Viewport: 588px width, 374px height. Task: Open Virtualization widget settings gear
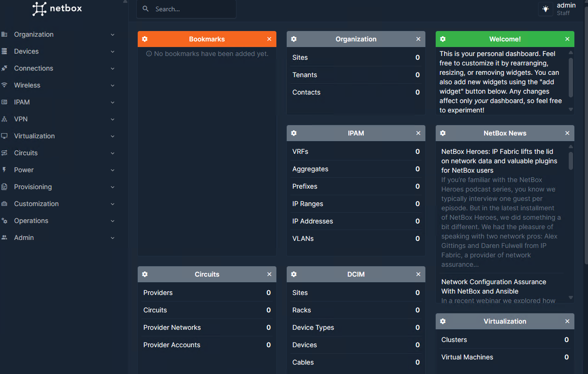[x=443, y=321]
